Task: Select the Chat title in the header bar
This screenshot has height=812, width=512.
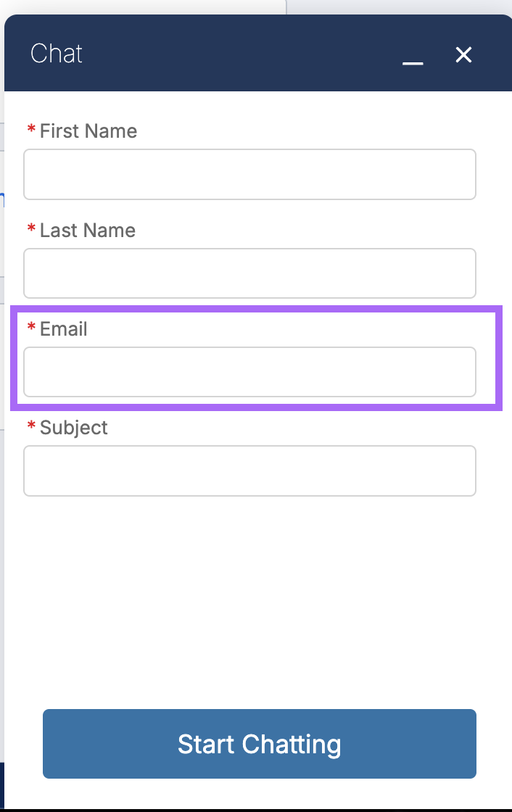Action: pos(57,53)
